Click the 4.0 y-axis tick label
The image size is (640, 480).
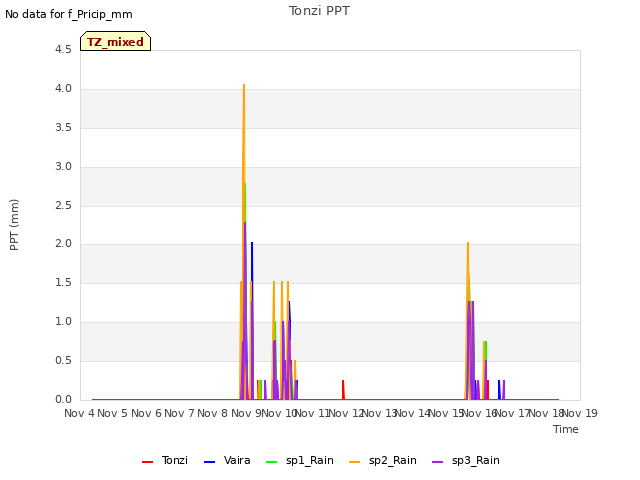click(x=63, y=89)
